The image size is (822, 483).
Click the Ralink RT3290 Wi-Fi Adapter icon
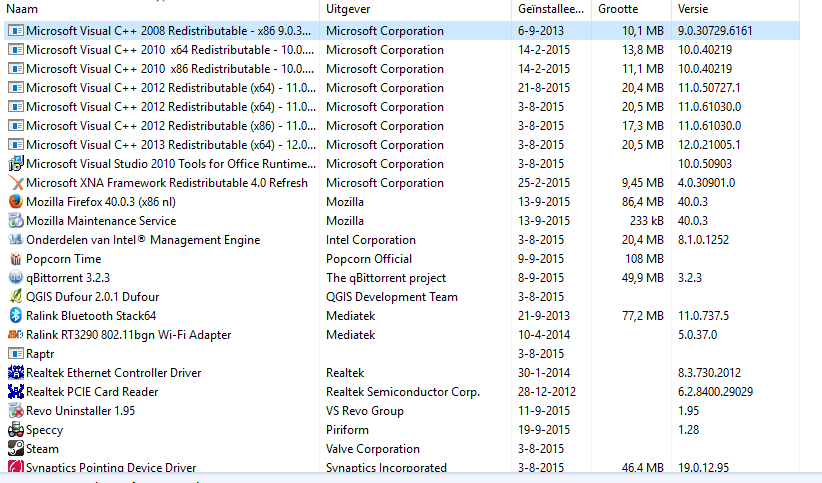pos(16,335)
